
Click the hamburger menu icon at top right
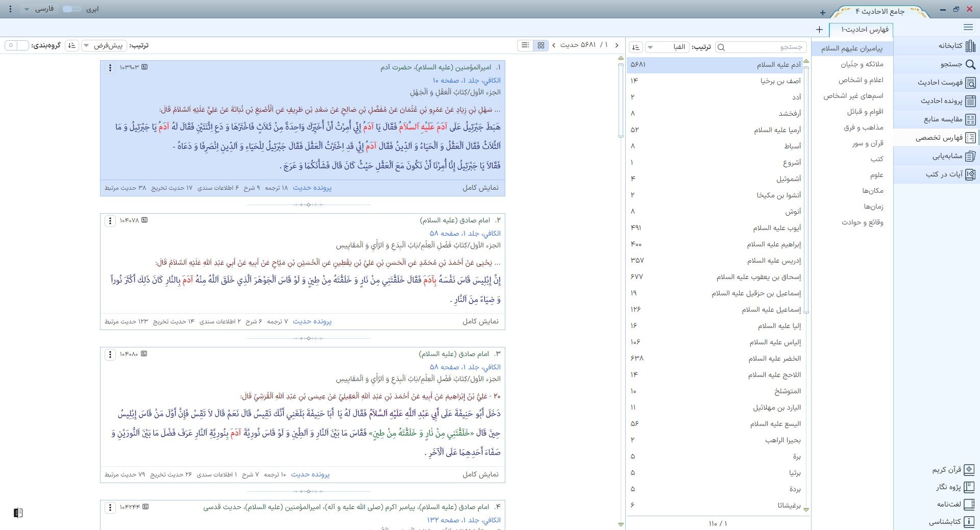pyautogui.click(x=968, y=28)
